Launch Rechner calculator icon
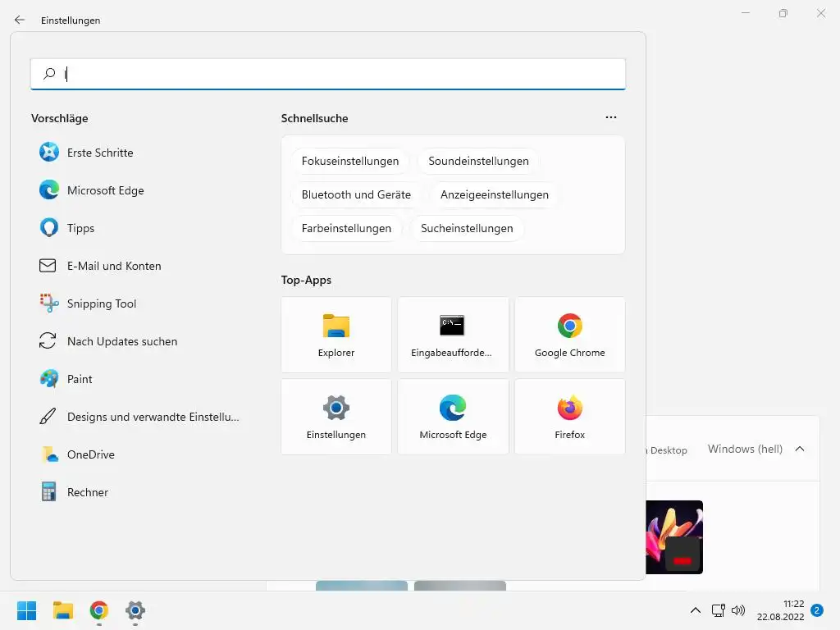840x630 pixels. [48, 492]
